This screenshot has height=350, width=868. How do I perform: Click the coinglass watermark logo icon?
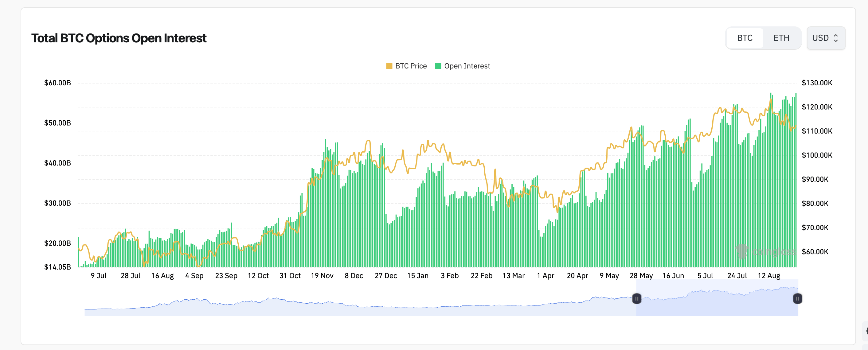pyautogui.click(x=742, y=251)
